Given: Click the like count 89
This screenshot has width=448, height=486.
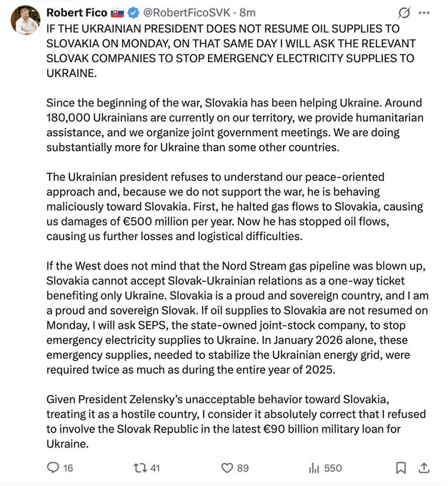Looking at the screenshot, I should [x=243, y=468].
